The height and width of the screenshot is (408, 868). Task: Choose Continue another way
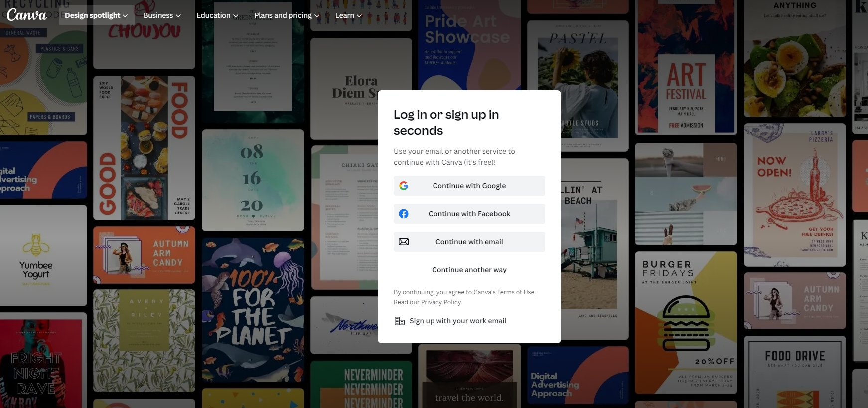click(x=469, y=270)
